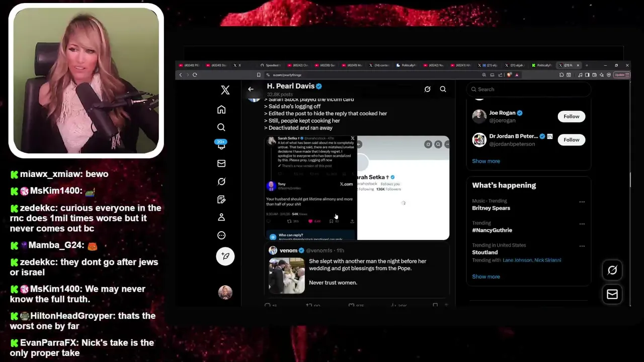Open Britney Spears trending topic
The width and height of the screenshot is (644, 362).
click(491, 208)
